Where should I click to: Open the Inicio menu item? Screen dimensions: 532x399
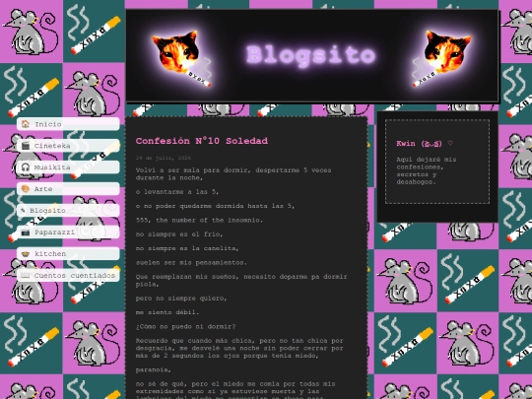(x=68, y=124)
